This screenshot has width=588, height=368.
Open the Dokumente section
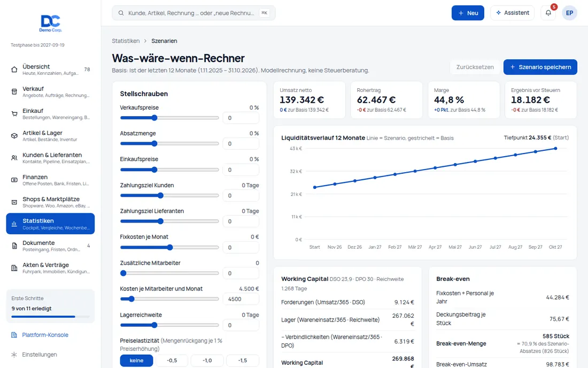tap(50, 246)
